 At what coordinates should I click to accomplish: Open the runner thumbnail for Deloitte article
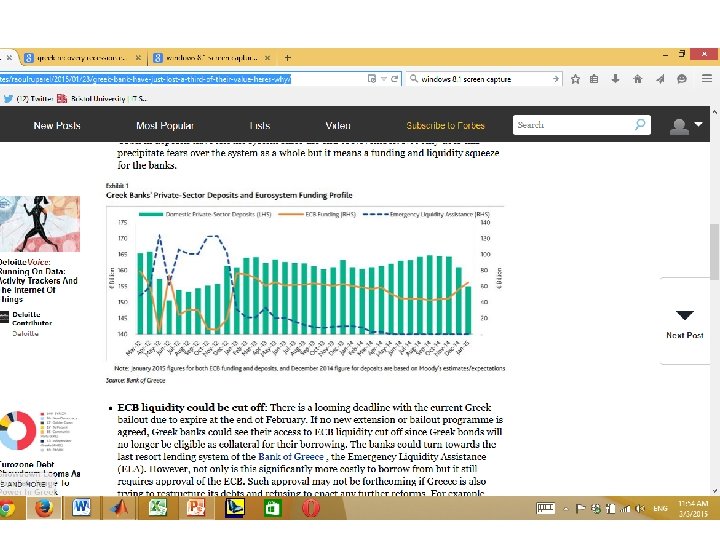40,224
